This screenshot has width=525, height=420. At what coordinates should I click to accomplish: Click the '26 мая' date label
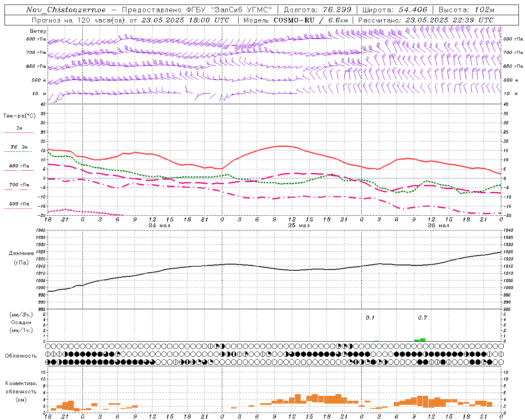pyautogui.click(x=438, y=226)
